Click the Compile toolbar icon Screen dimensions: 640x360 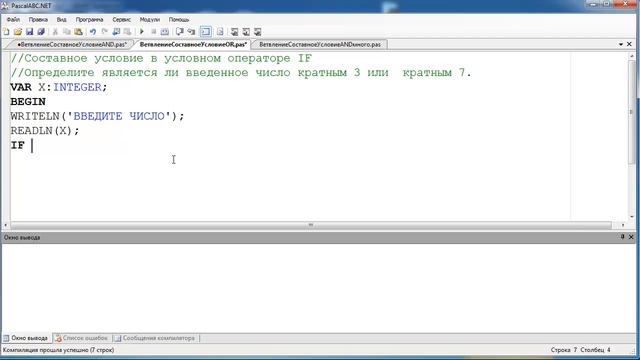(165, 31)
